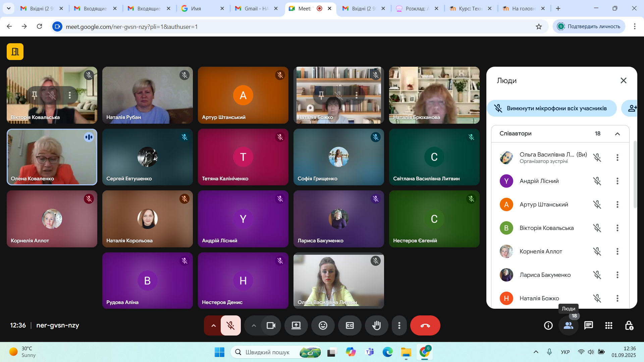This screenshot has height=362, width=644.
Task: Collapse the Співавтори section
Action: pos(617,134)
